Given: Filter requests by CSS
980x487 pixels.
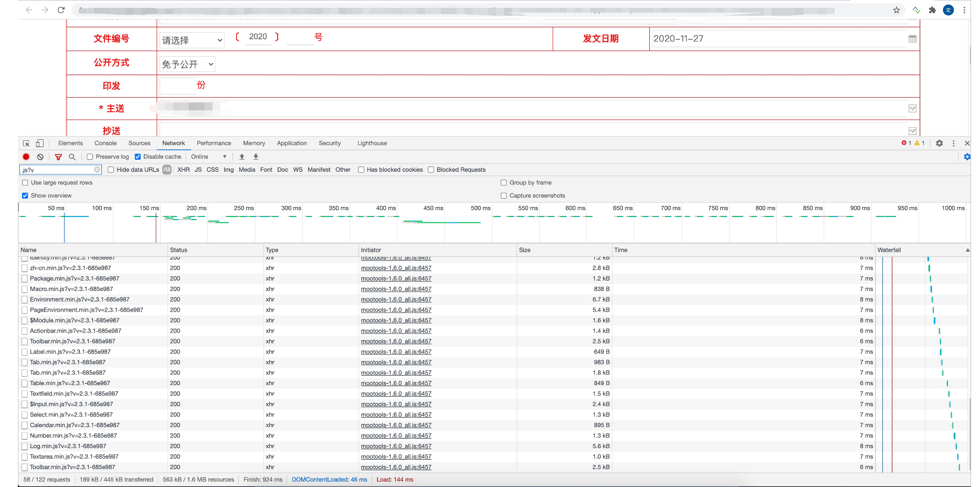Looking at the screenshot, I should (x=212, y=170).
